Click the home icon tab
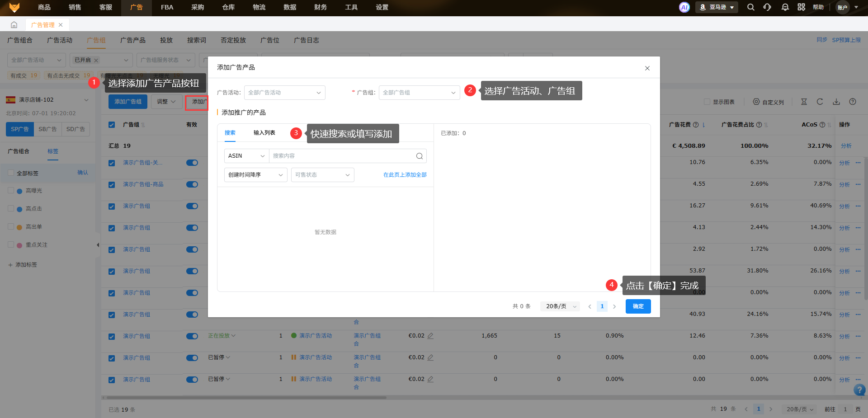Screen dimensions: 868x418 [14, 25]
